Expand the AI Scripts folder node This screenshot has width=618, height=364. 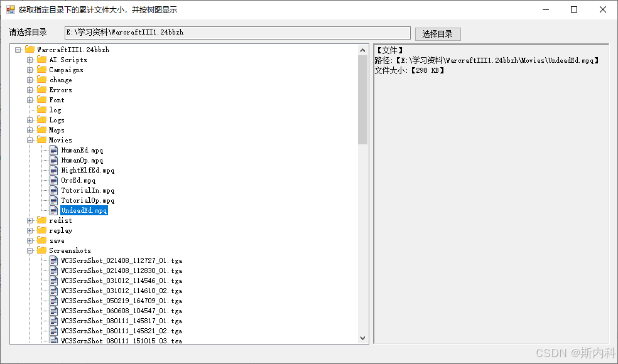tap(30, 60)
